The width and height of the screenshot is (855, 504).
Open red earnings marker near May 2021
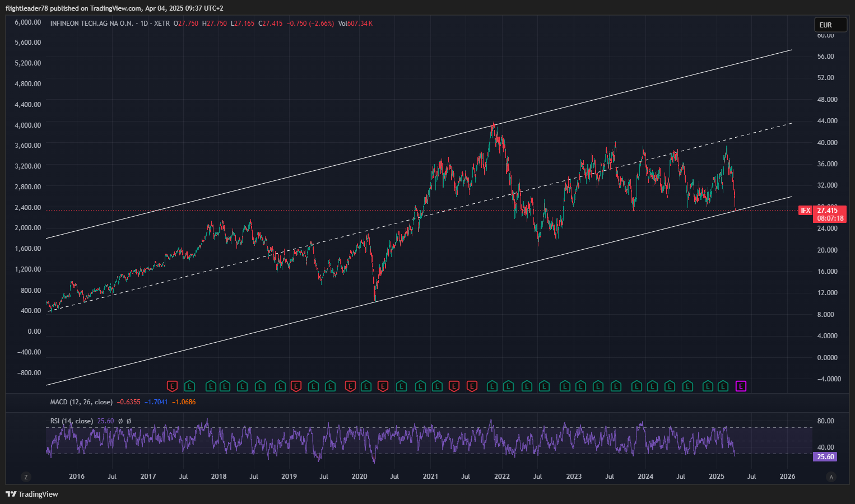tap(454, 386)
